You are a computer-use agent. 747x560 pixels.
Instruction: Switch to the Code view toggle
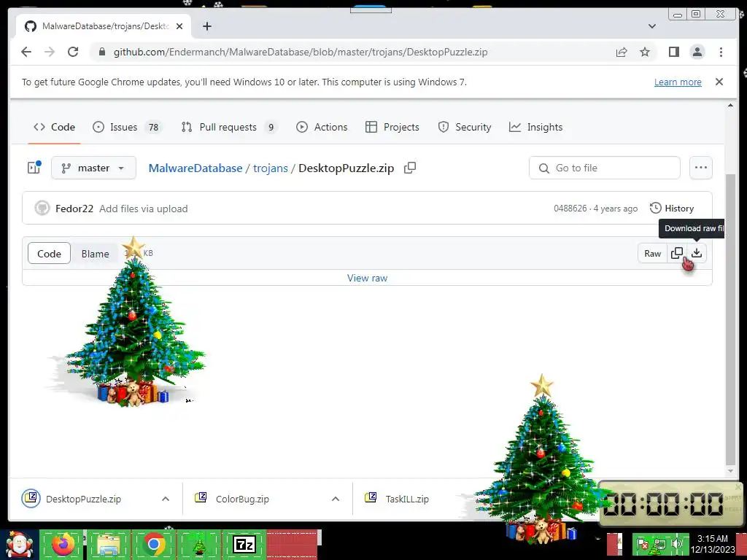coord(49,253)
